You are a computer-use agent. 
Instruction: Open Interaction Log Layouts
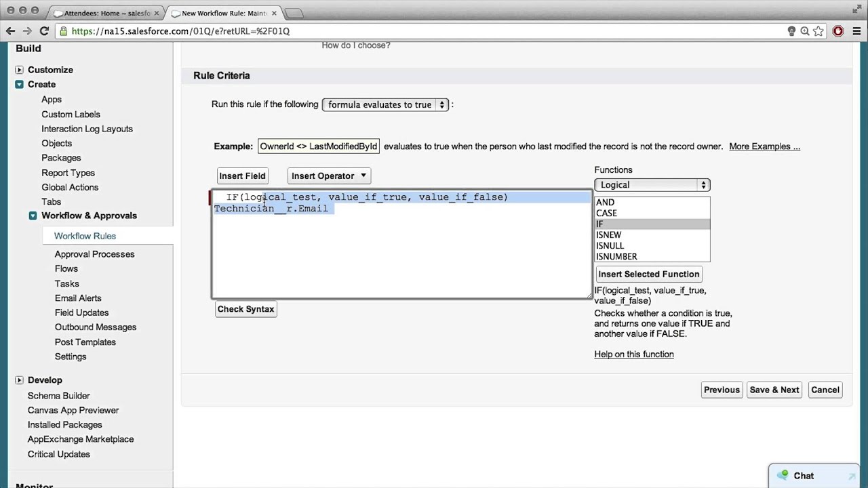coord(87,129)
